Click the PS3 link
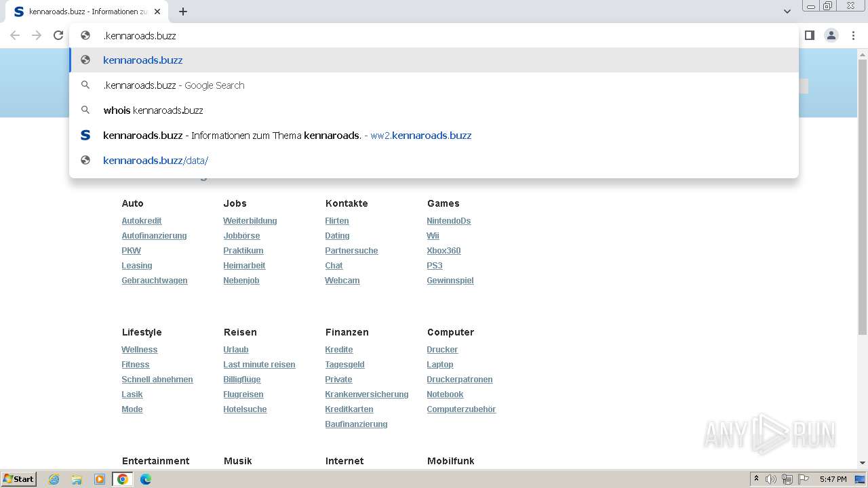868x488 pixels. tap(434, 266)
